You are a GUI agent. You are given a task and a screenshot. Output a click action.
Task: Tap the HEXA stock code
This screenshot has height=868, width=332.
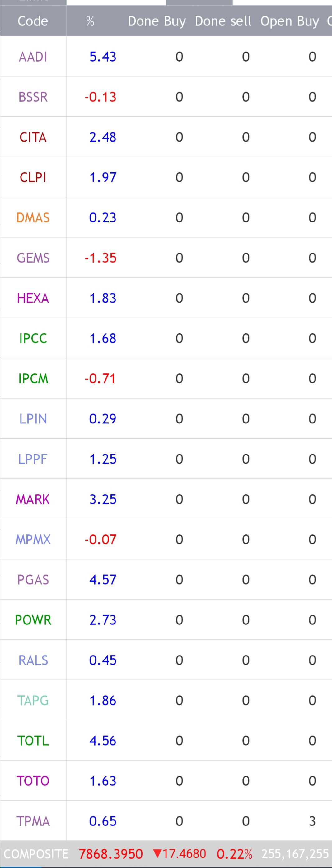tap(33, 298)
